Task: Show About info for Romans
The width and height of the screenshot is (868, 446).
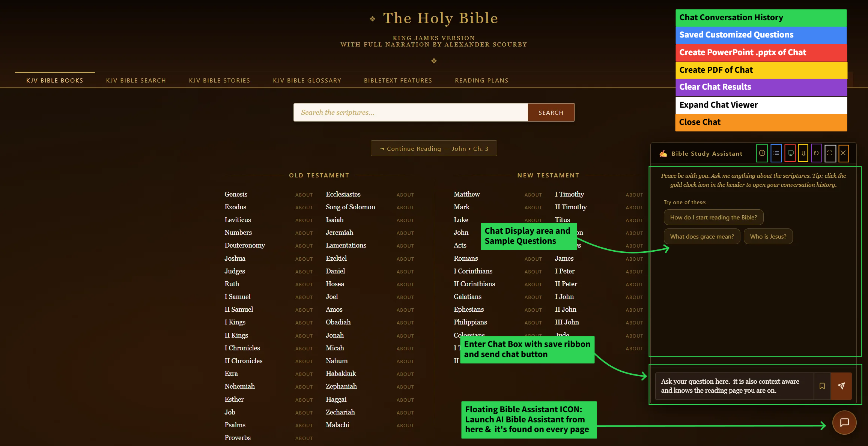Action: click(533, 259)
